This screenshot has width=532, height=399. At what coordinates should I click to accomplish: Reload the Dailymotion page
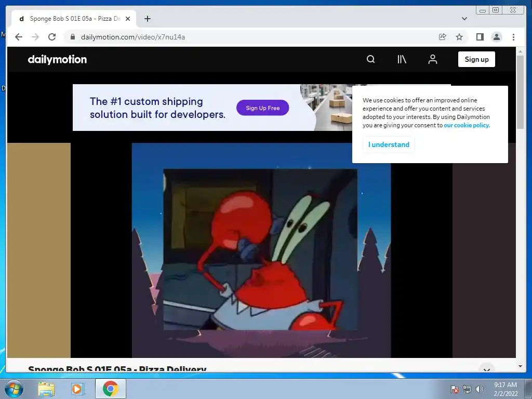point(52,37)
